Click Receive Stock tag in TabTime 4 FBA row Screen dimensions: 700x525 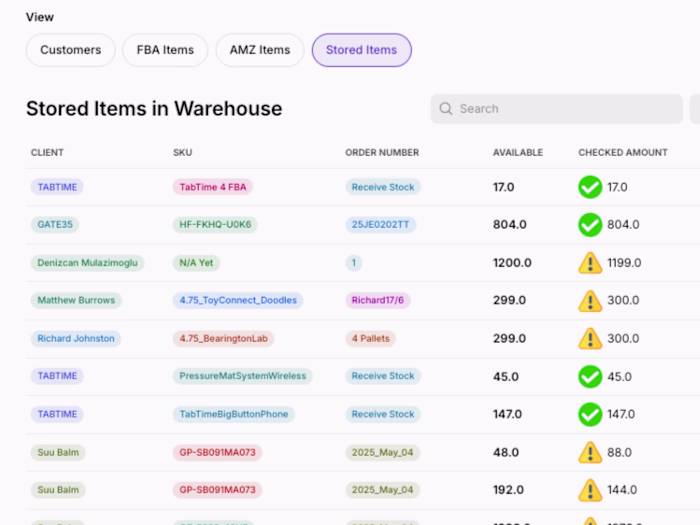[383, 187]
